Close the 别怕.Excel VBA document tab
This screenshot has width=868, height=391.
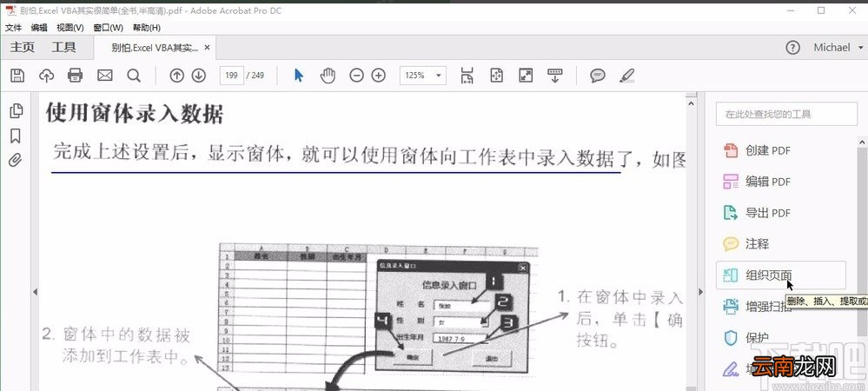pos(207,48)
